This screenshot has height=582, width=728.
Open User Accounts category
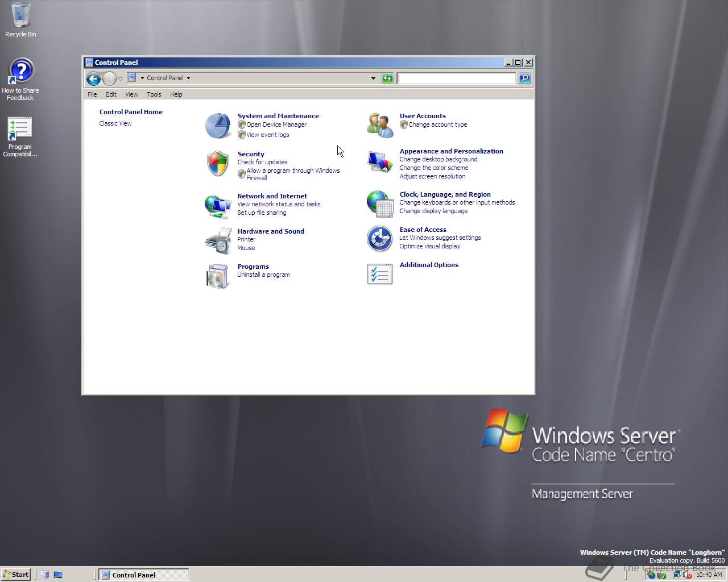423,116
